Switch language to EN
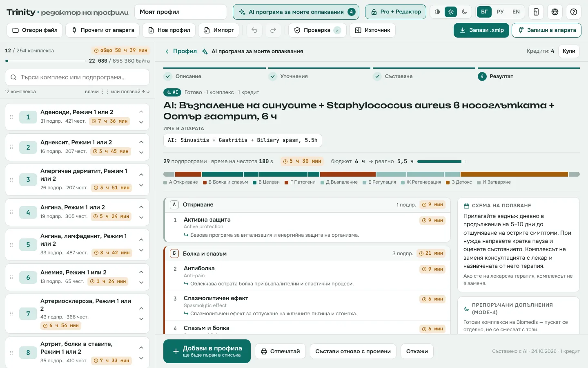The height and width of the screenshot is (368, 588). [516, 12]
